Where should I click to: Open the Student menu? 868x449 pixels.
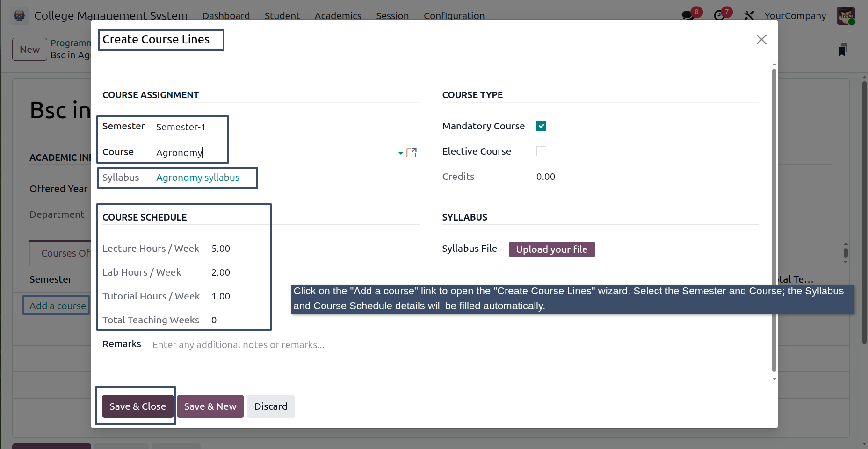[282, 15]
